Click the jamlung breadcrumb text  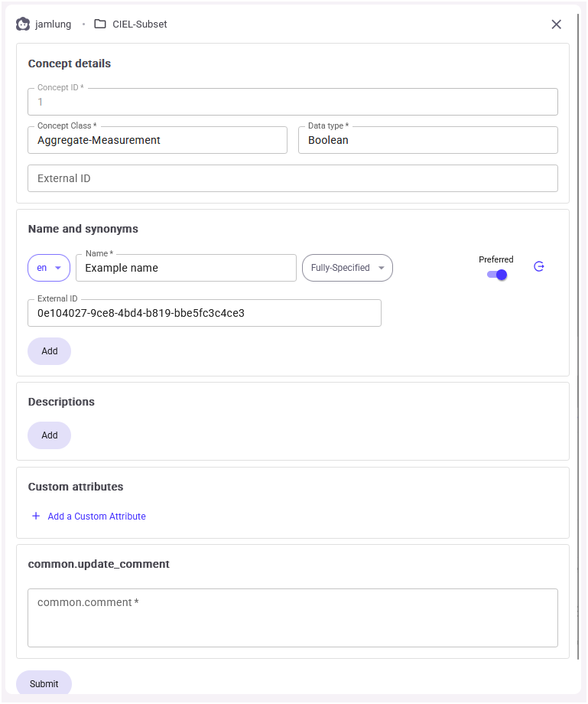click(x=53, y=24)
